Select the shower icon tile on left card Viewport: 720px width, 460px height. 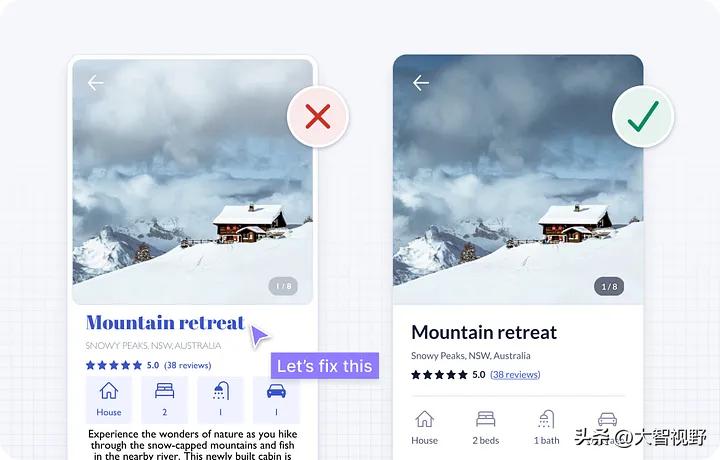pyautogui.click(x=220, y=399)
